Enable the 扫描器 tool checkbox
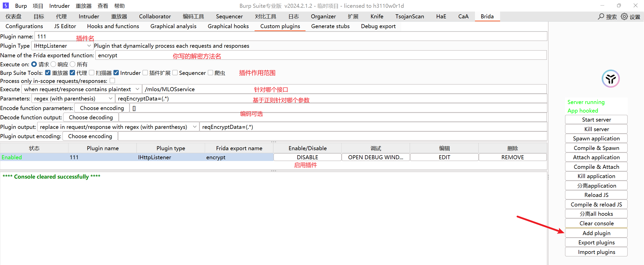The width and height of the screenshot is (644, 265). point(92,73)
